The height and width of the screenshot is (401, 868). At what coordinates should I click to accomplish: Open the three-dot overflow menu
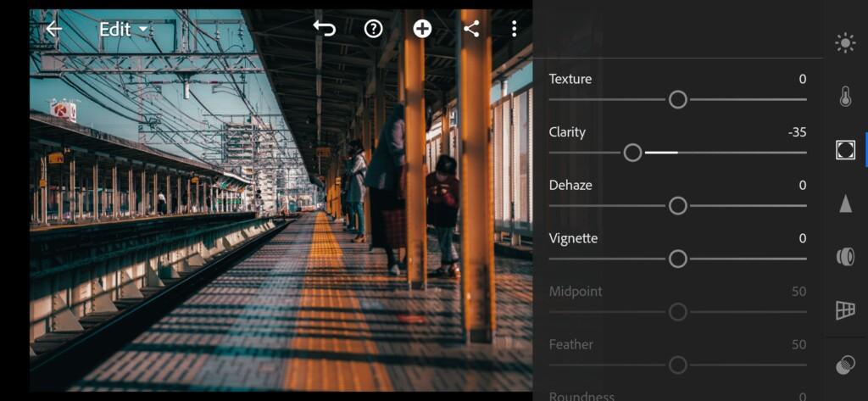pyautogui.click(x=515, y=28)
